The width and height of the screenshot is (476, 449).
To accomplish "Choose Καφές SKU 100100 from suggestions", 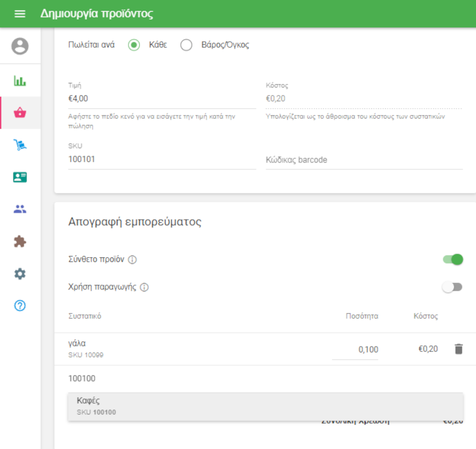I will pyautogui.click(x=265, y=406).
